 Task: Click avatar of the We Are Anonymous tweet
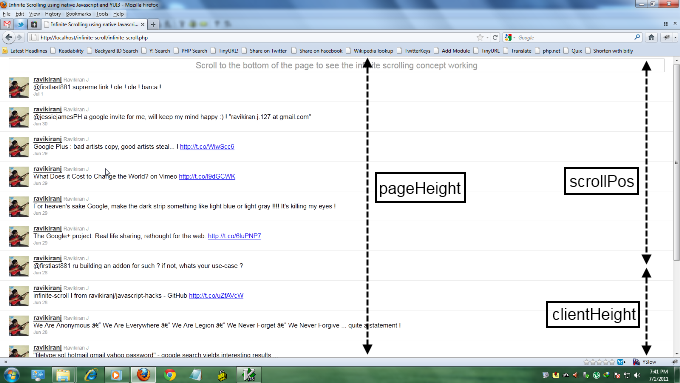pos(19,325)
